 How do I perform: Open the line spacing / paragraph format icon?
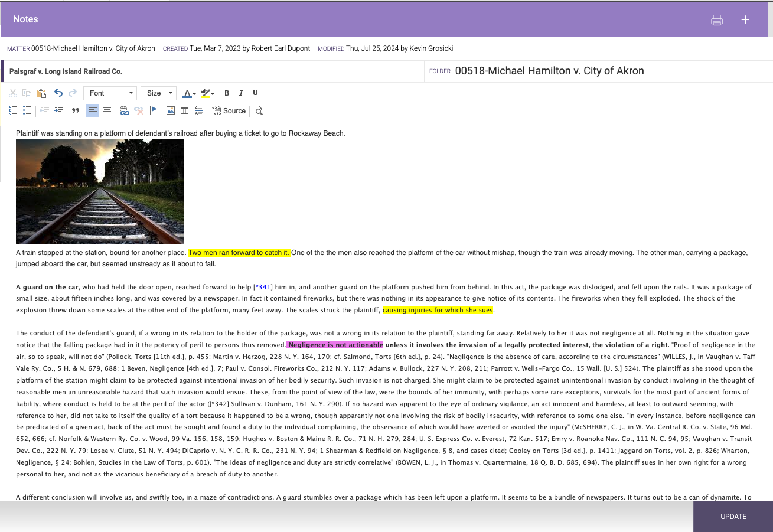199,110
